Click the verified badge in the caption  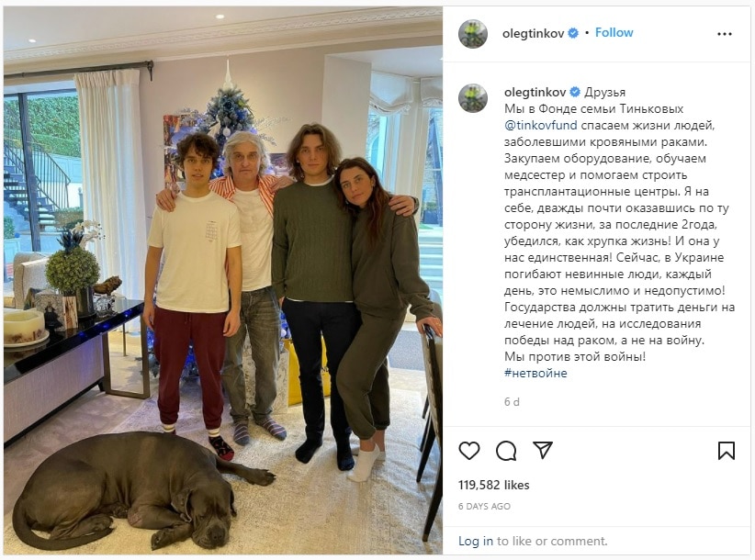(575, 92)
